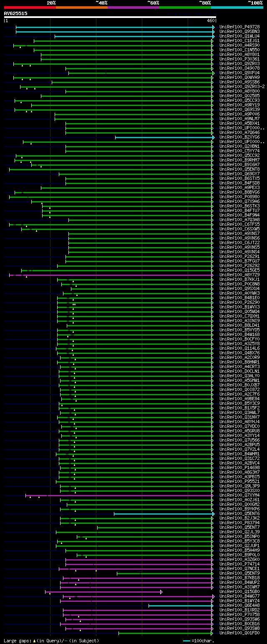Click subject label UniRef100_B6STX5
This screenshot has height=644, width=267.
point(239,178)
